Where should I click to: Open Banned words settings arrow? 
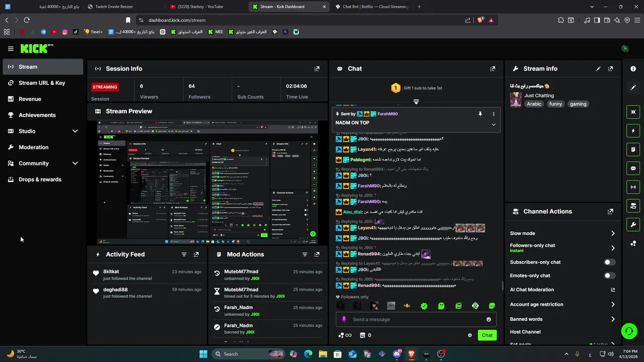click(x=613, y=319)
